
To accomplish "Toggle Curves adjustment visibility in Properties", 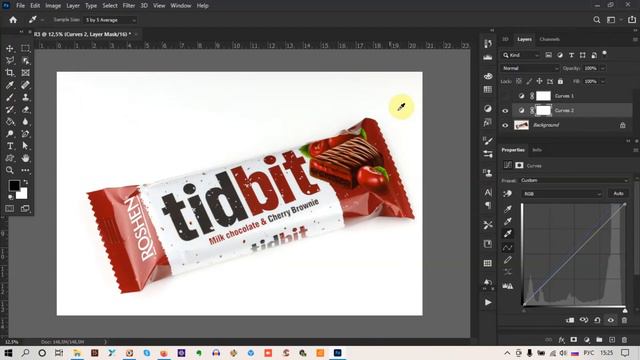I will (611, 320).
